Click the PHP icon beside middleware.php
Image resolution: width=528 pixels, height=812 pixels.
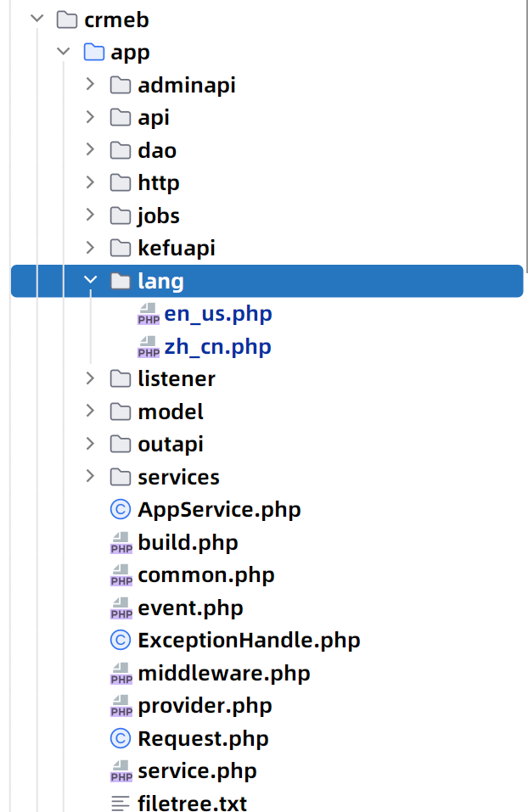121,674
